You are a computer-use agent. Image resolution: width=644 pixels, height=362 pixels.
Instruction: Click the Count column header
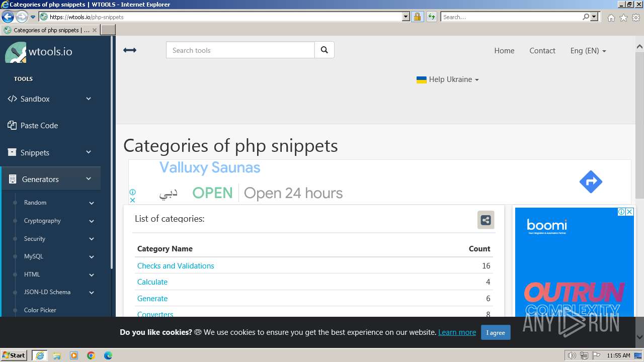click(479, 249)
